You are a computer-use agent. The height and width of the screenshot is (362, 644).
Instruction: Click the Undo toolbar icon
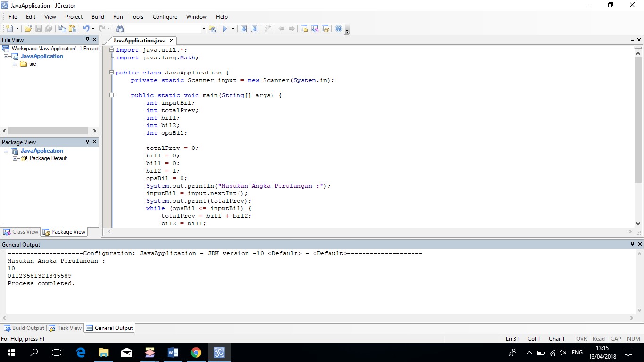(86, 29)
